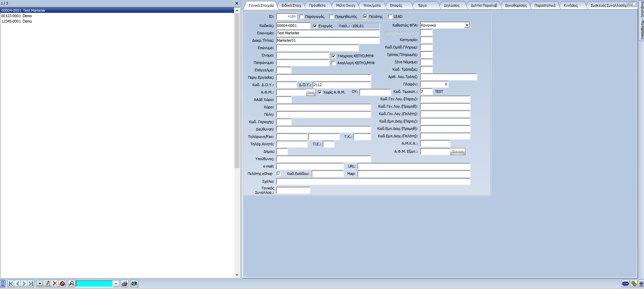Image resolution: width=644 pixels, height=289 pixels.
Task: Click the Επωνυμία field with Test Marketer
Action: point(328,33)
